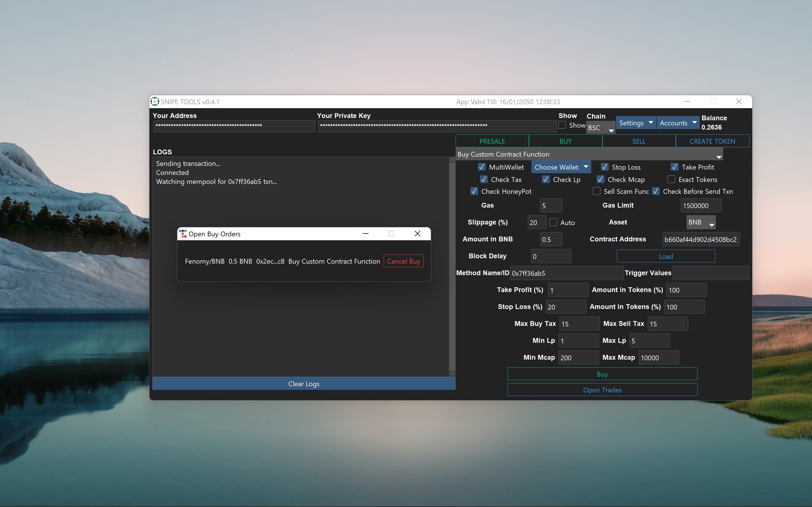The height and width of the screenshot is (507, 812).
Task: Uncheck the Check HoneyPot option
Action: click(x=474, y=191)
